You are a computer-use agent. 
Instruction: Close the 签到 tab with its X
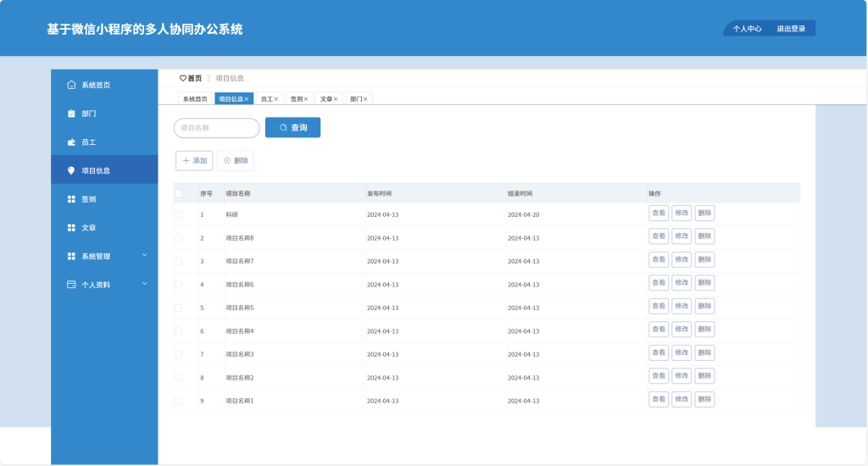click(x=305, y=99)
